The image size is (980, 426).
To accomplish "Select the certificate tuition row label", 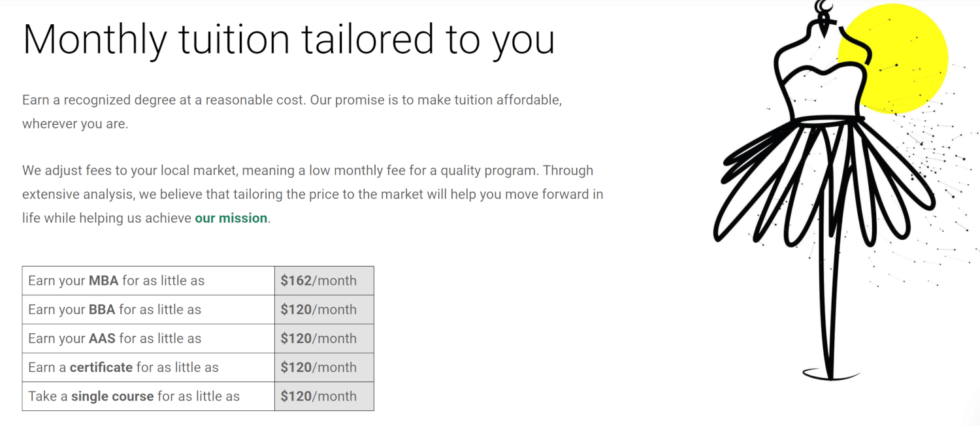I will tap(148, 367).
